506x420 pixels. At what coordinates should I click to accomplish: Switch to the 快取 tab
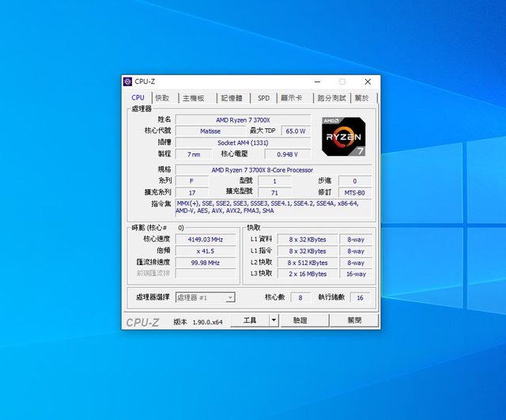coord(162,98)
